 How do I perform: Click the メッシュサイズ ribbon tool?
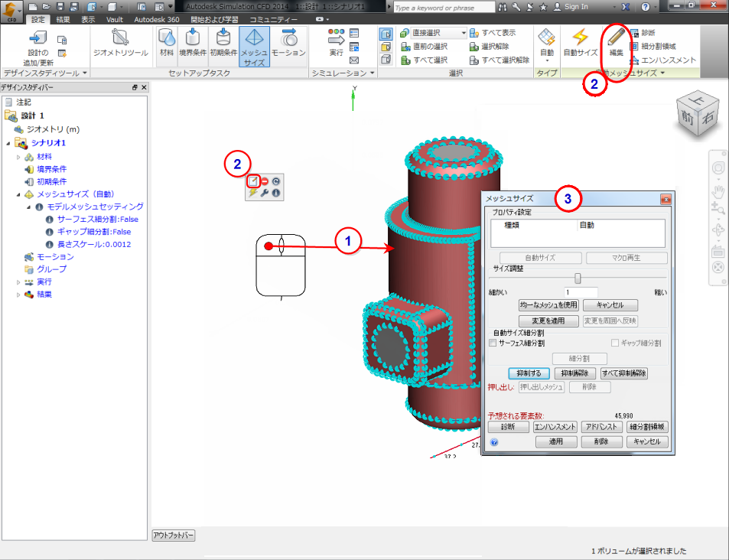254,47
